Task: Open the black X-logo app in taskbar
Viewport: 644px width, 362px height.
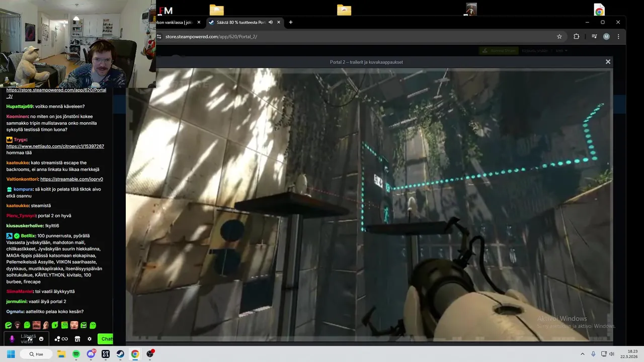Action: pyautogui.click(x=106, y=354)
